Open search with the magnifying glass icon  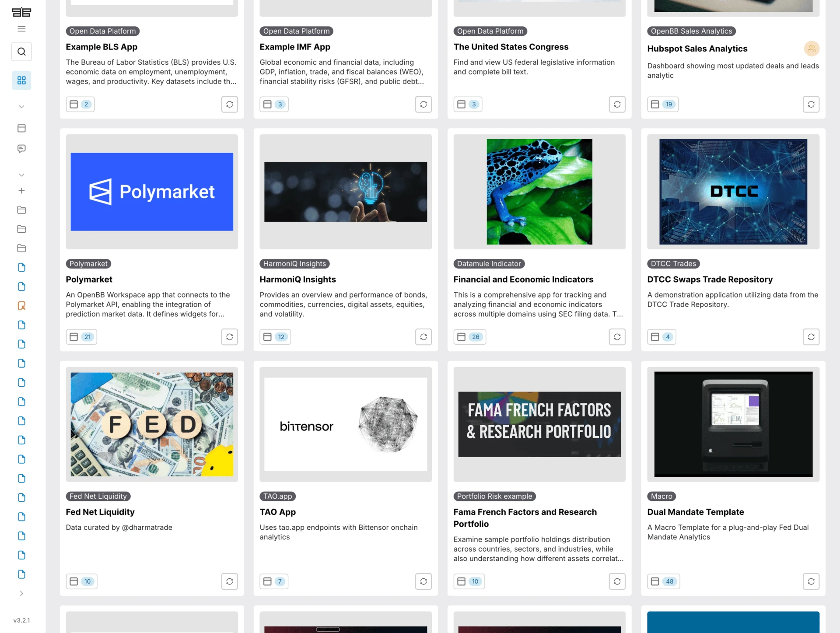(21, 51)
